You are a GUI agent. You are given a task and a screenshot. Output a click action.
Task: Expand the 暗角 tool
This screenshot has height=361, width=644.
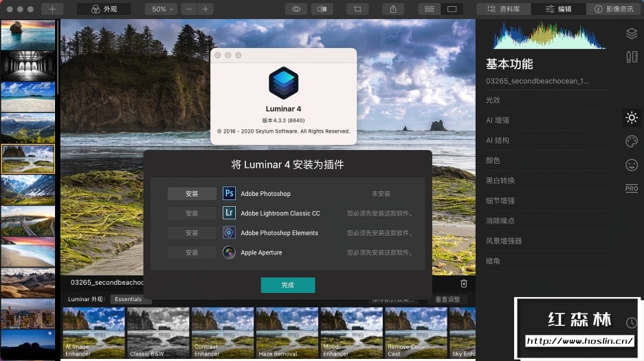[x=547, y=261]
